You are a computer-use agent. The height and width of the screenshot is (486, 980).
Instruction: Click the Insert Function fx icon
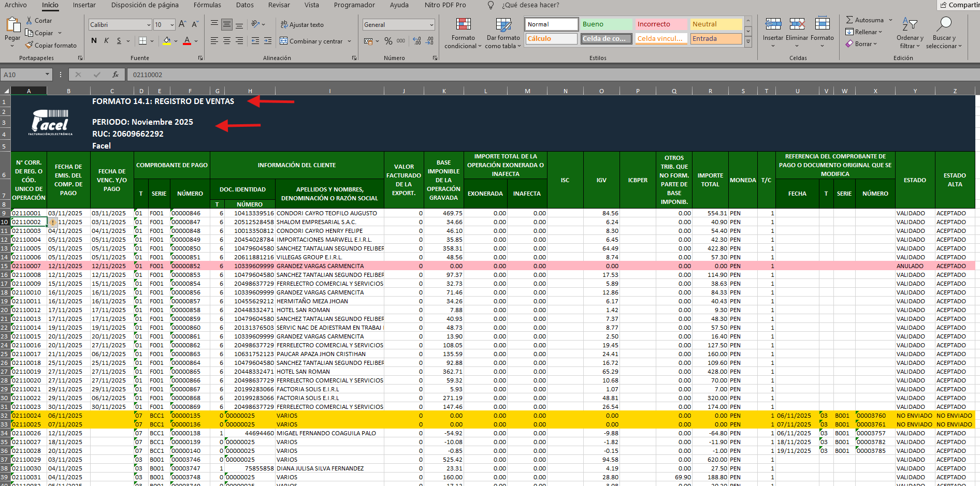point(116,75)
